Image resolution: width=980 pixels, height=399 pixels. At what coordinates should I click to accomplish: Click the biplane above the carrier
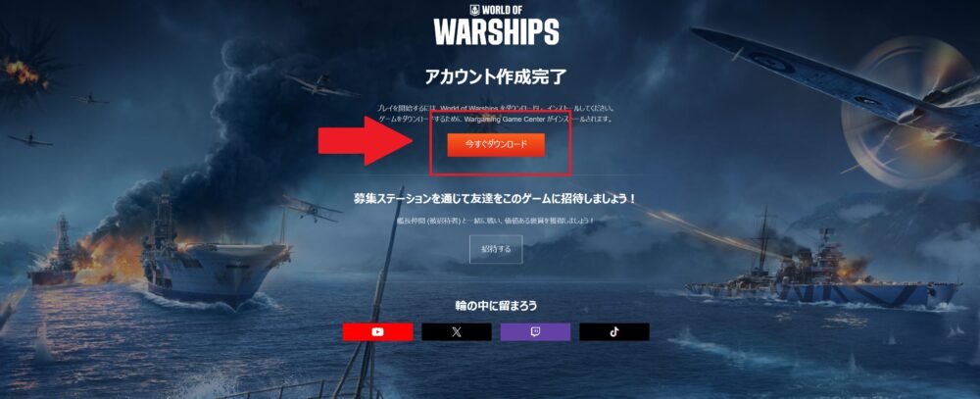(311, 208)
